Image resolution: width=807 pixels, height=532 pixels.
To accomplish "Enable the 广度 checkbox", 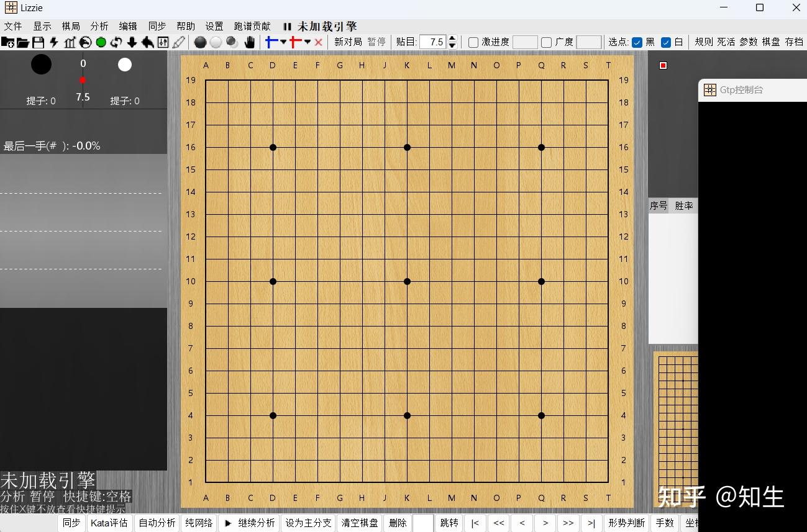I will pyautogui.click(x=545, y=42).
